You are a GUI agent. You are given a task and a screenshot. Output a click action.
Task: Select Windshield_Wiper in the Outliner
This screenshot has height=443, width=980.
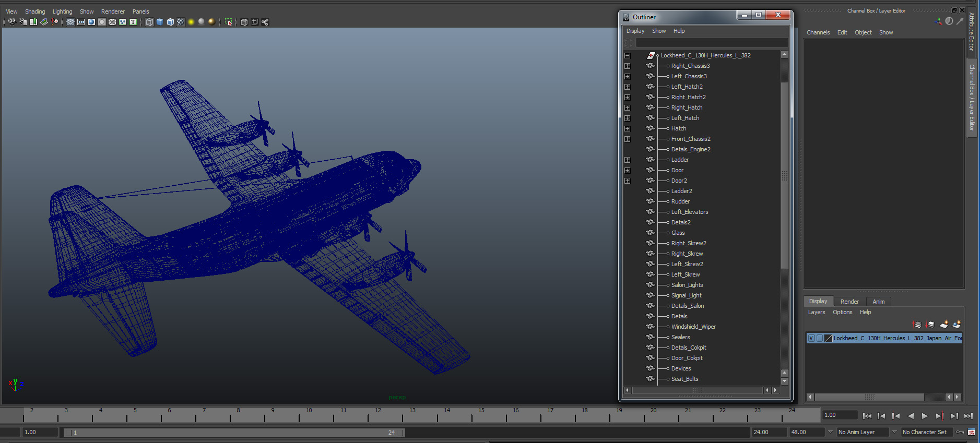click(693, 327)
